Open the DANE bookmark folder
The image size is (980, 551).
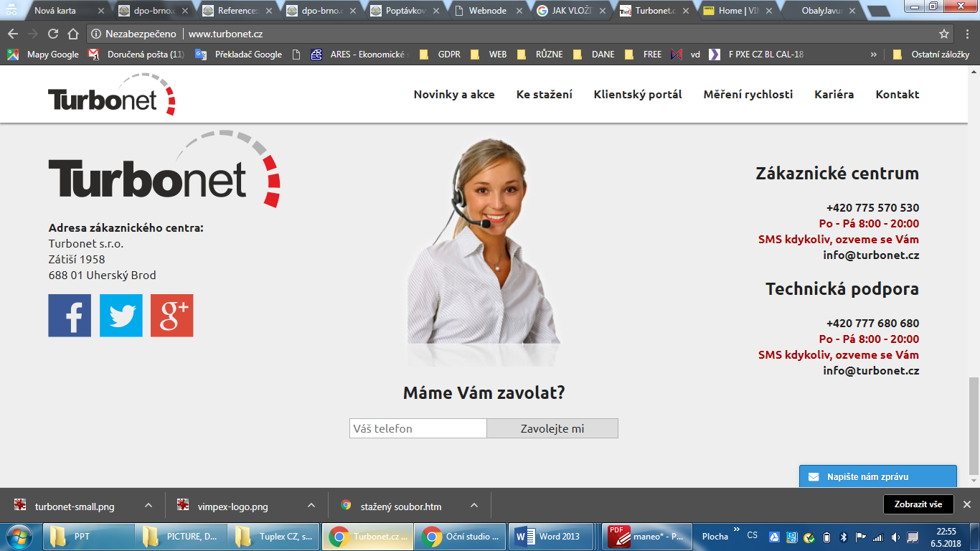point(594,55)
